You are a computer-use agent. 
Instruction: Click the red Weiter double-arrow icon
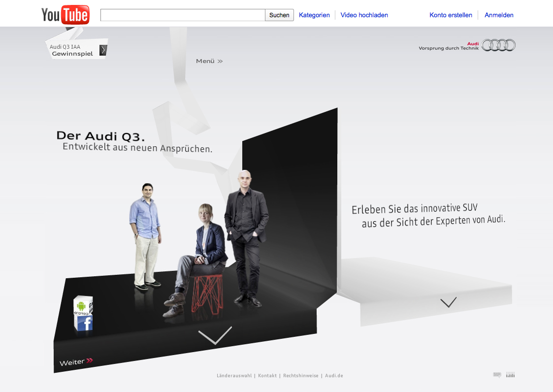coord(90,360)
